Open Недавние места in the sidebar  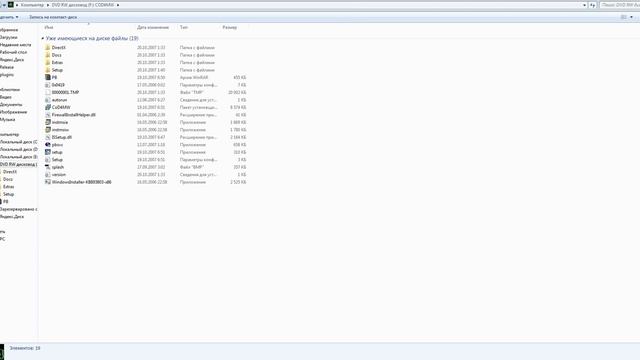[16, 45]
